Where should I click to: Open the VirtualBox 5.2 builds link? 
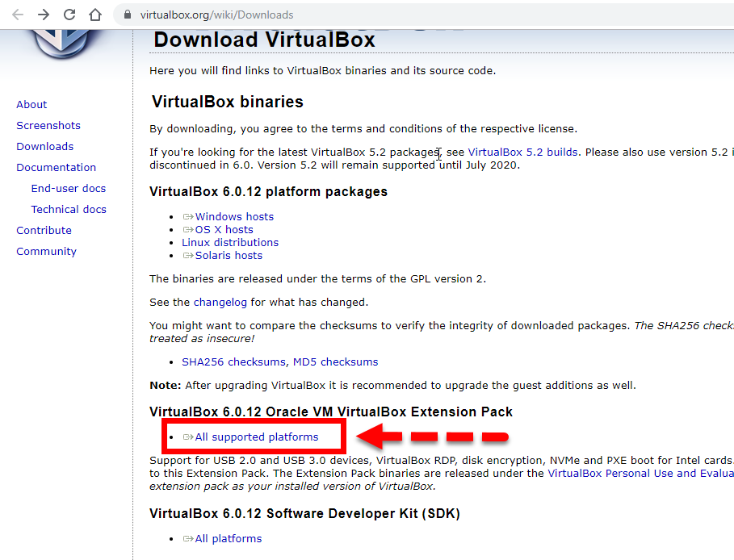(522, 152)
